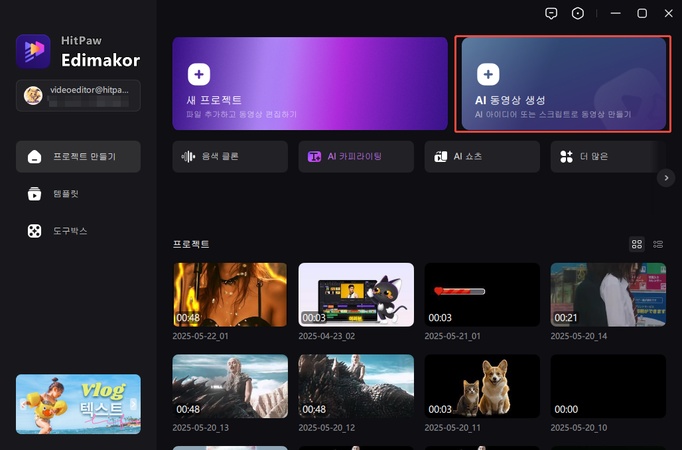Start the AI 쇼츠 tool
Viewport: 682px width, 450px height.
point(481,156)
